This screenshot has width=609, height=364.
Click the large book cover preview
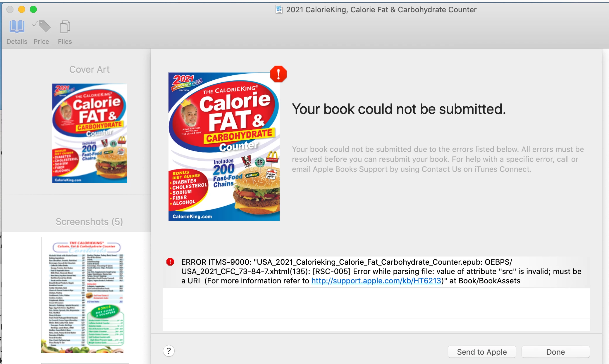click(x=224, y=147)
